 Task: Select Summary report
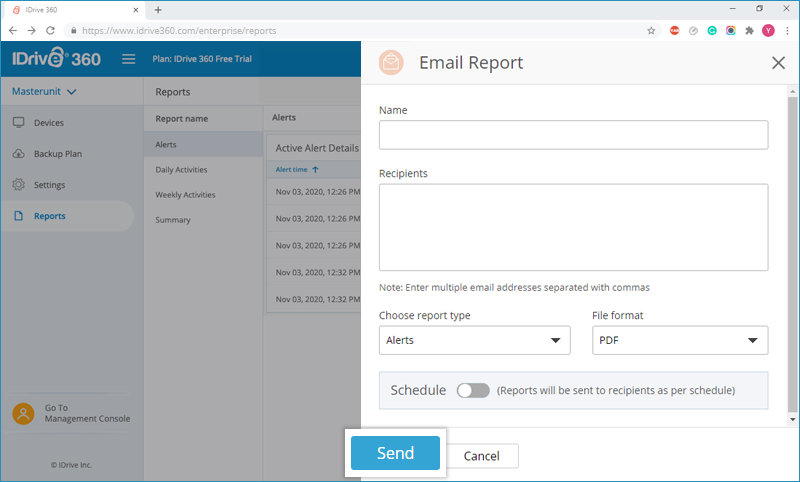pyautogui.click(x=173, y=219)
